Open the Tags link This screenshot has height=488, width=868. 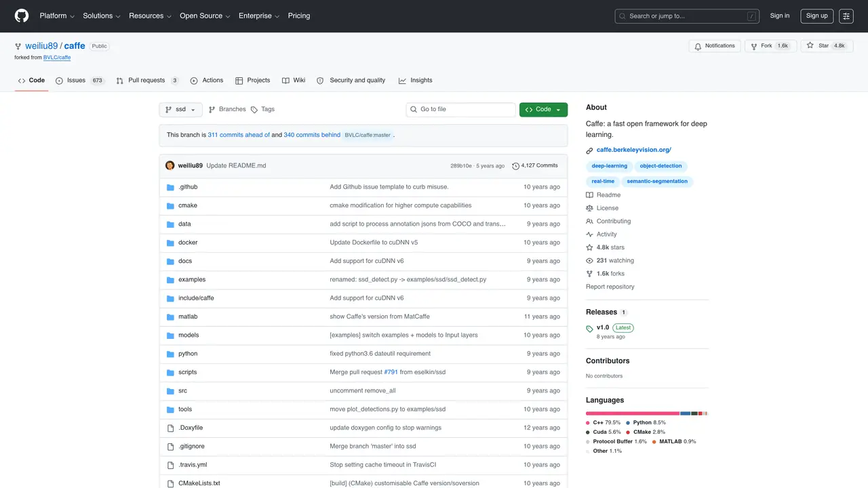[x=262, y=110]
